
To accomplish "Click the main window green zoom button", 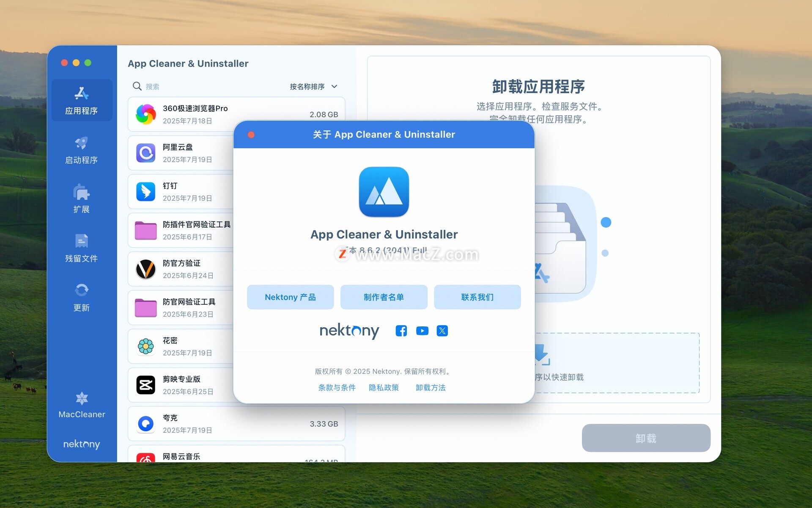I will pyautogui.click(x=88, y=63).
